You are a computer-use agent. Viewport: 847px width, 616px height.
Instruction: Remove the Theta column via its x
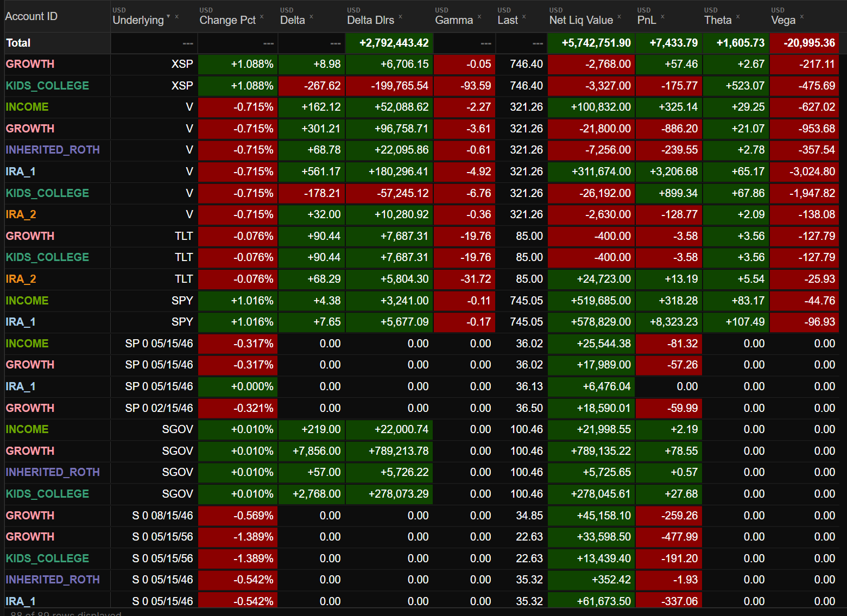738,17
